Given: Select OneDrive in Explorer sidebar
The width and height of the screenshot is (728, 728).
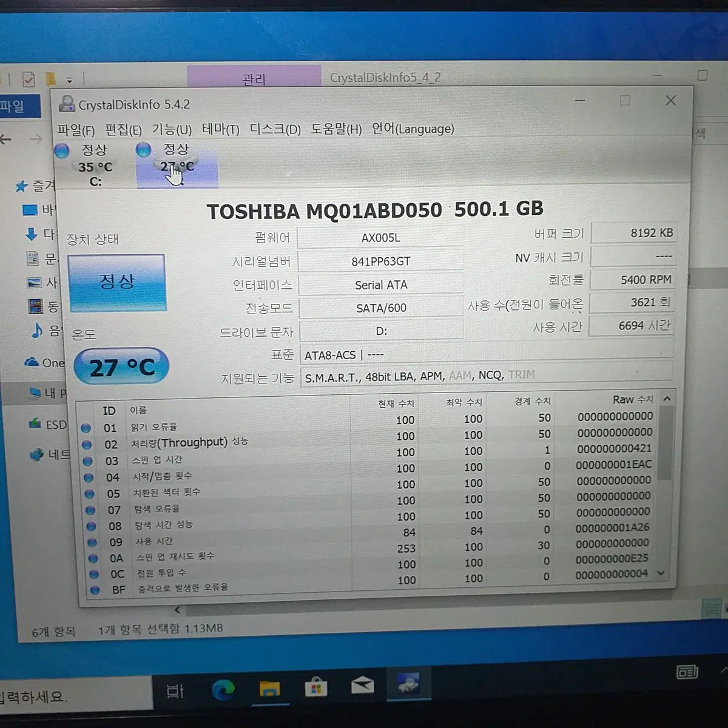Looking at the screenshot, I should coord(44,362).
